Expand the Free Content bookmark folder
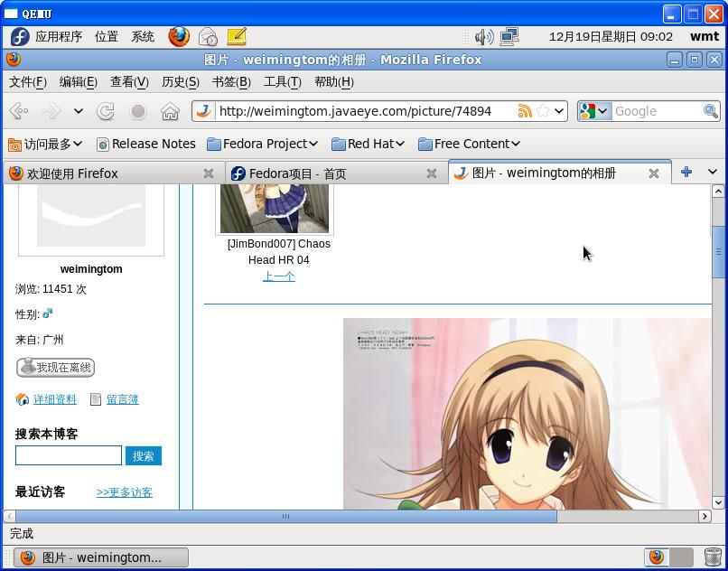The height and width of the screenshot is (571, 728). [469, 144]
